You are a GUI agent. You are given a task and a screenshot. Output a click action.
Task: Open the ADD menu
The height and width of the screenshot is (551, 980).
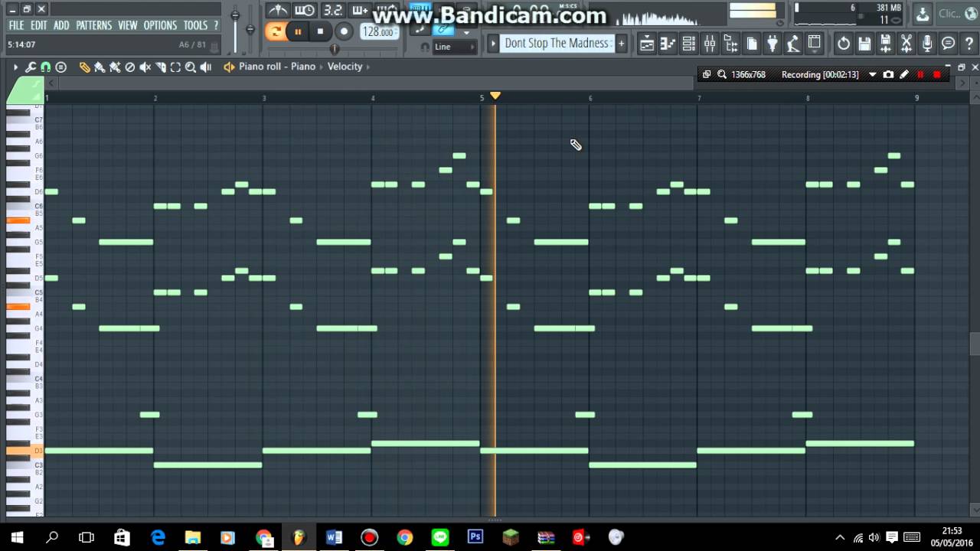[x=61, y=25]
